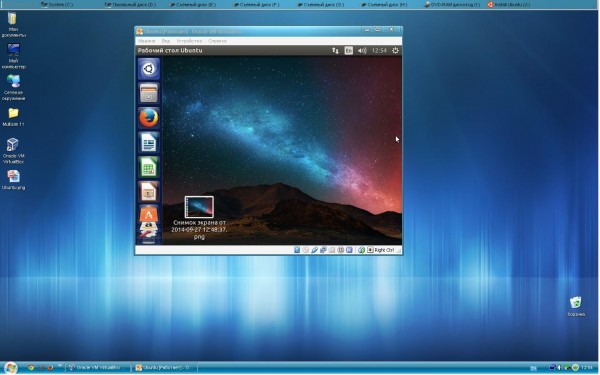Launch the Files manager from the Ubuntu launcher
Viewport: 600px width, 375px height.
coord(149,93)
